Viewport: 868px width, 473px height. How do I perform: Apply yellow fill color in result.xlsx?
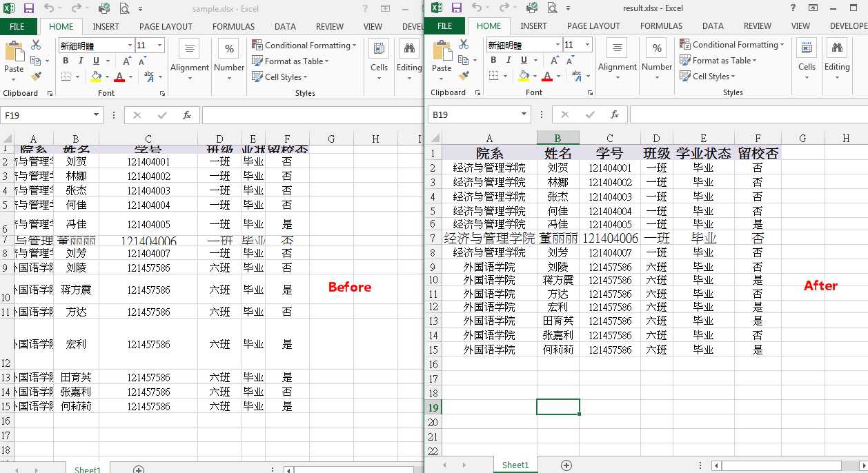(524, 77)
